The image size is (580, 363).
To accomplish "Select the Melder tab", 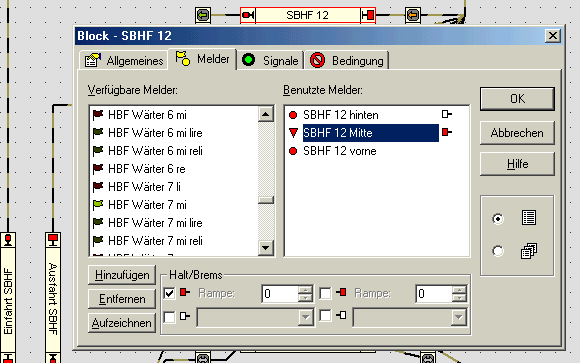I will 202,59.
